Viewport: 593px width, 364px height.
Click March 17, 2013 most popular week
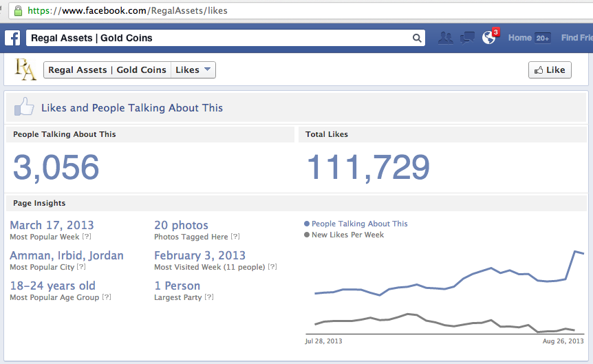[52, 225]
